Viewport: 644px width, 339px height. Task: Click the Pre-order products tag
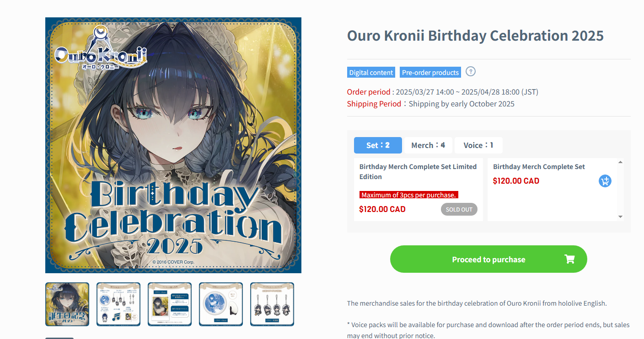pyautogui.click(x=430, y=73)
